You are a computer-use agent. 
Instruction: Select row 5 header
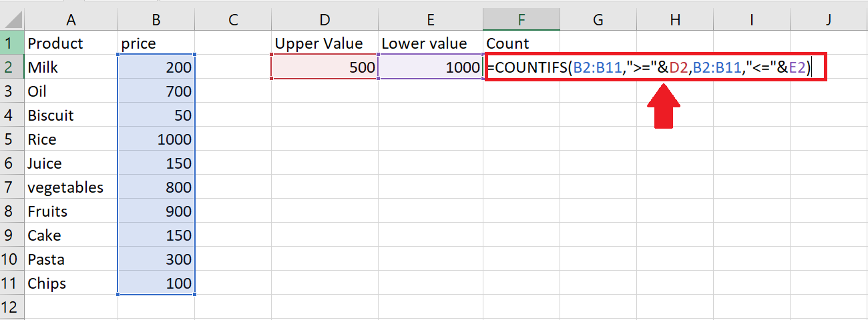click(12, 139)
